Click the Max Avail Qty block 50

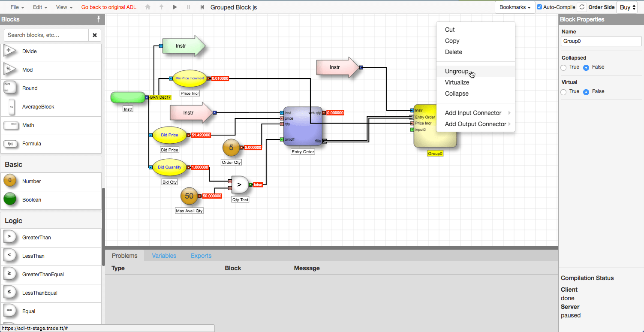click(x=189, y=196)
